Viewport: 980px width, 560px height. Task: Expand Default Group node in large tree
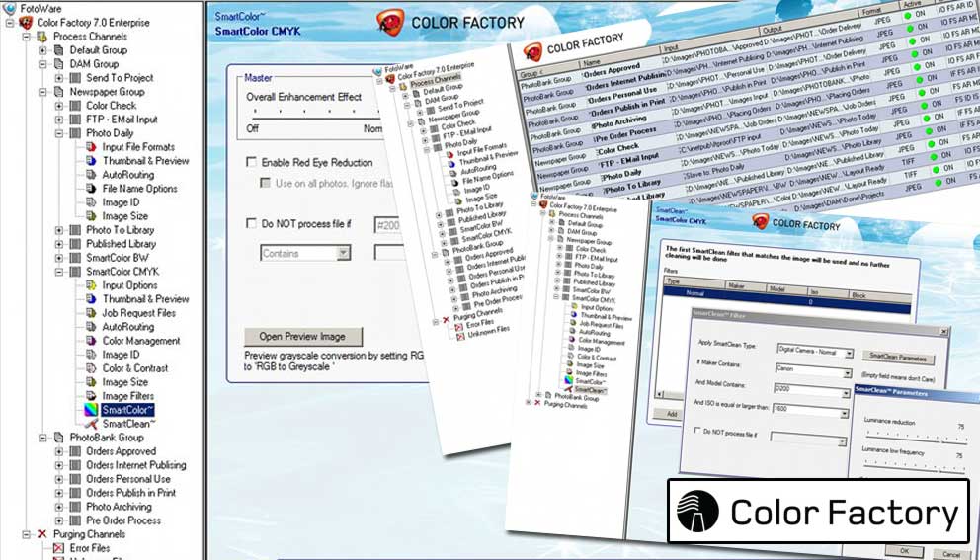click(x=42, y=50)
